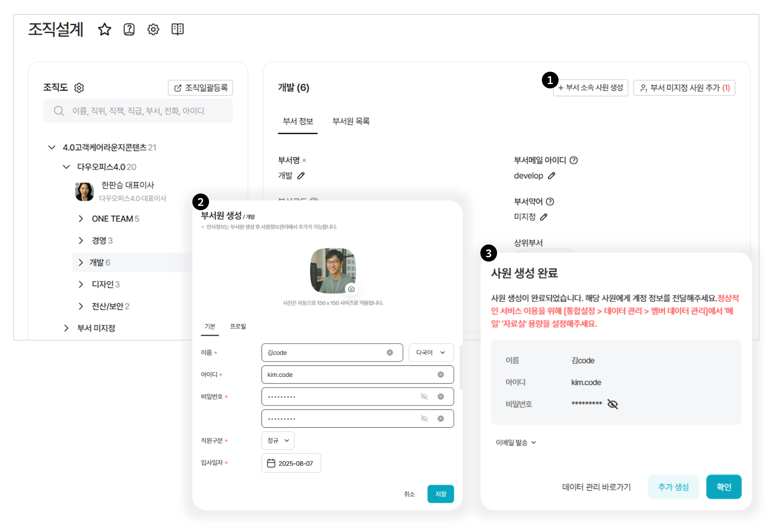
Task: Open the help question mark icon in header
Action: click(x=129, y=30)
